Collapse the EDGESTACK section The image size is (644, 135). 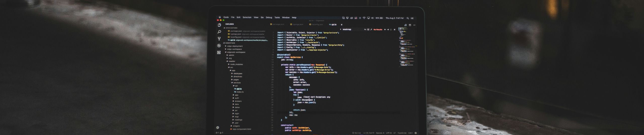[x=224, y=43]
